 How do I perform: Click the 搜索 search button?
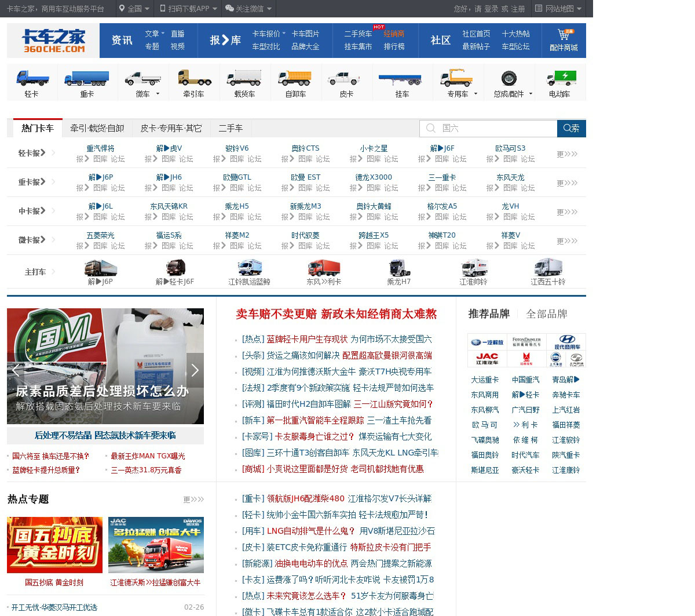click(x=572, y=128)
